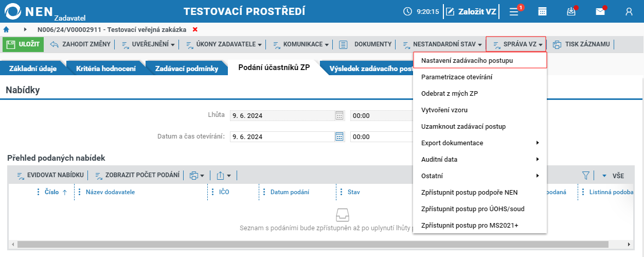
Task: Open the home icon in breadcrumb
Action: [x=6, y=29]
